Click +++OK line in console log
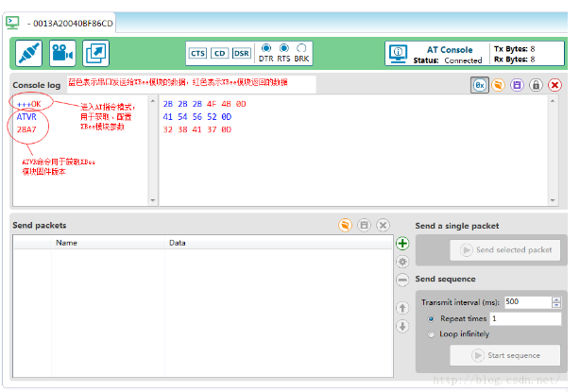 tap(29, 104)
